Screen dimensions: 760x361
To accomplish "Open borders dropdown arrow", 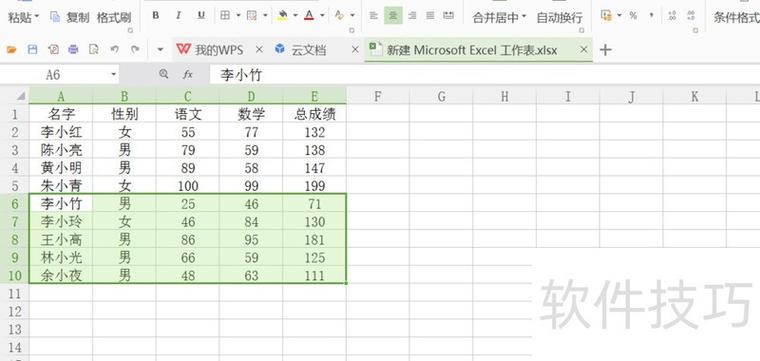I will pos(238,16).
